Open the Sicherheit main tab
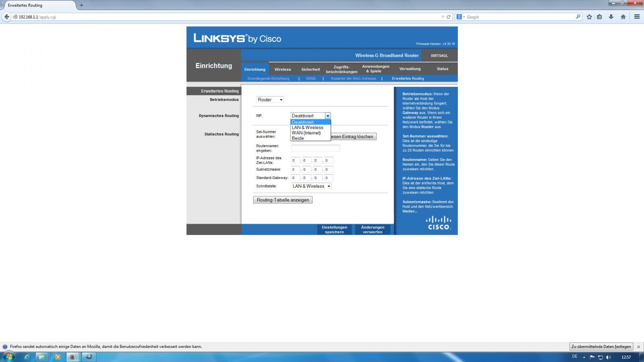The width and height of the screenshot is (644, 362). (311, 69)
